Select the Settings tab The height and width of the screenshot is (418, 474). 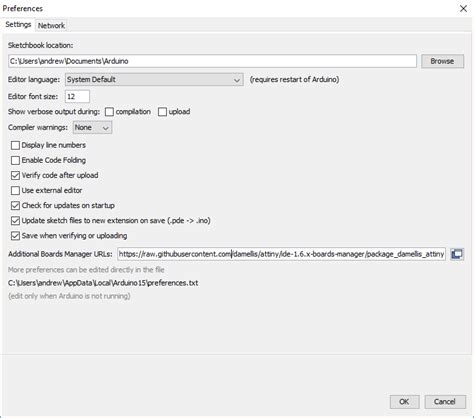pos(18,25)
